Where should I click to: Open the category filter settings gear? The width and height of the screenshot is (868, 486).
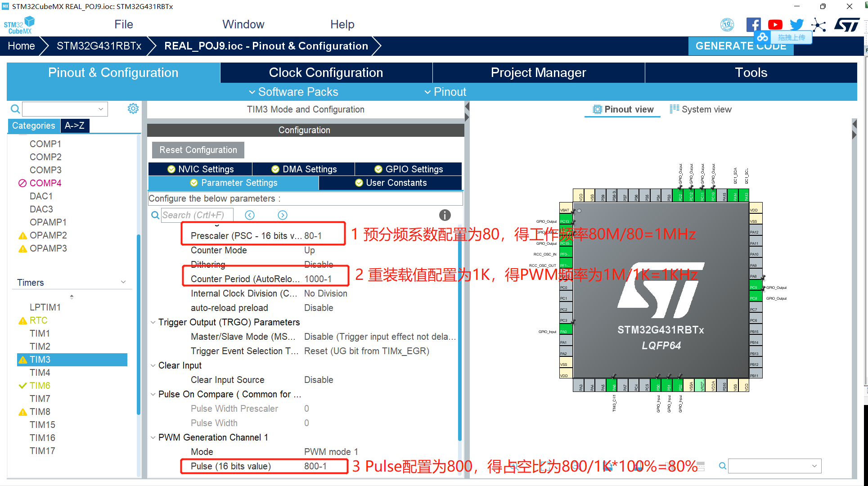133,108
